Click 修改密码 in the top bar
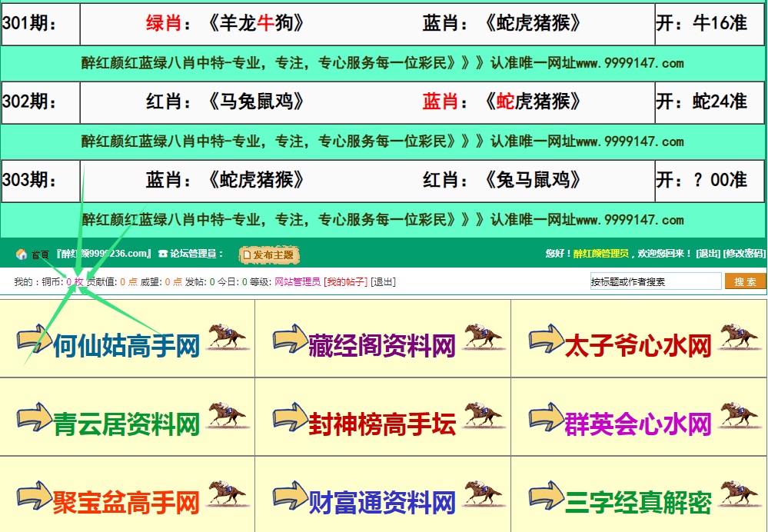The image size is (768, 532). [x=744, y=254]
